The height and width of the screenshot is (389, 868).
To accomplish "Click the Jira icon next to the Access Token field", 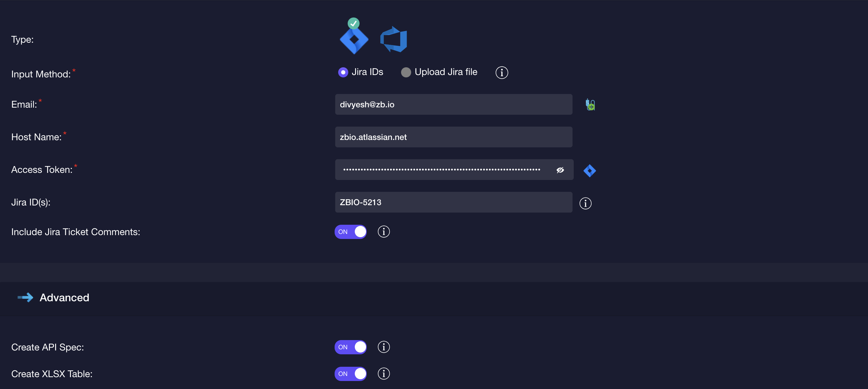I will (x=589, y=170).
